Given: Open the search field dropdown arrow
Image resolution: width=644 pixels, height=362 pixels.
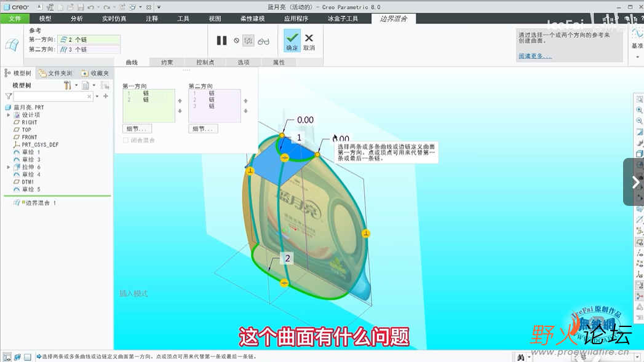Looking at the screenshot, I should tap(97, 96).
